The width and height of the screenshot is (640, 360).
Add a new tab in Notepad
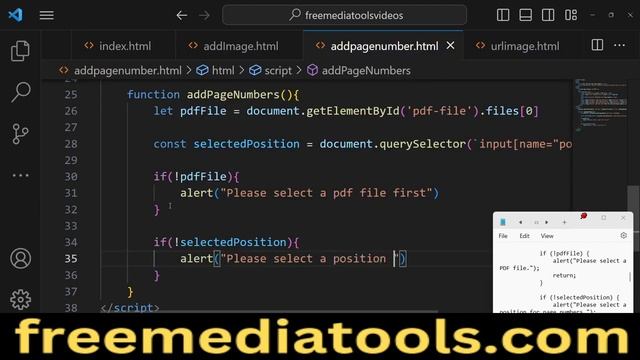click(564, 222)
